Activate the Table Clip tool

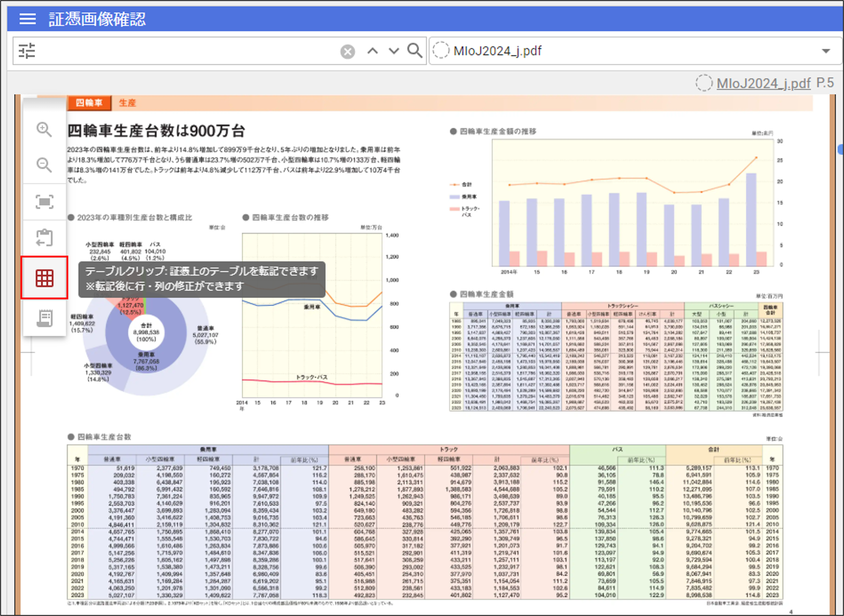pyautogui.click(x=44, y=278)
